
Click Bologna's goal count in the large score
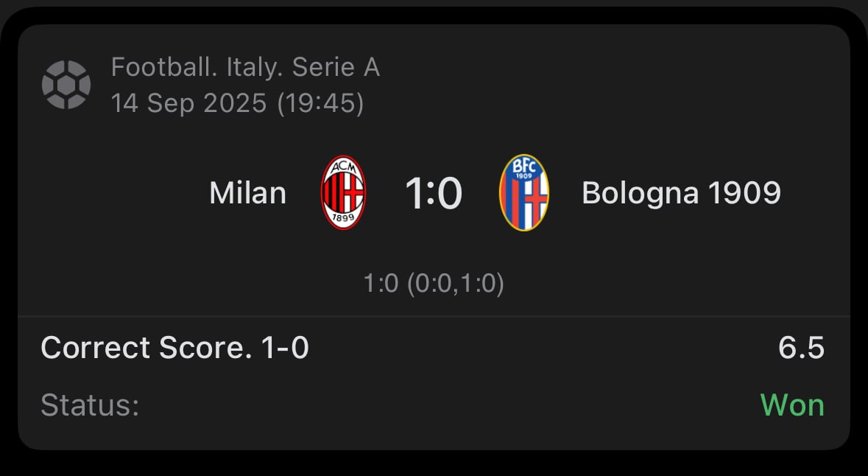click(448, 194)
